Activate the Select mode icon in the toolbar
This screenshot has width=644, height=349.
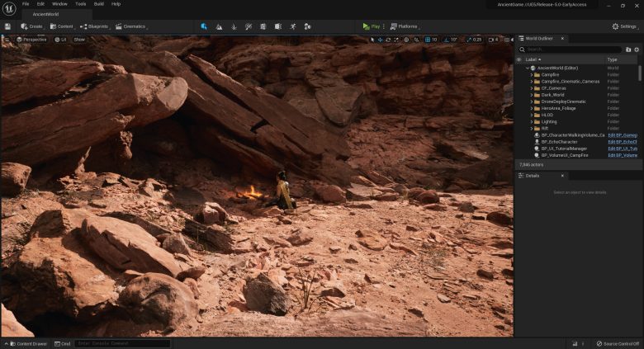204,26
